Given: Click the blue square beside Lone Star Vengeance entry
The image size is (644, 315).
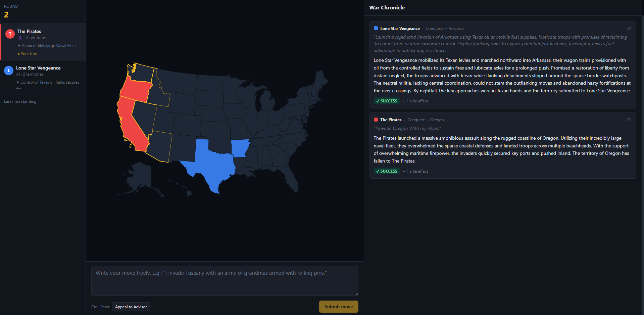Looking at the screenshot, I should [376, 29].
